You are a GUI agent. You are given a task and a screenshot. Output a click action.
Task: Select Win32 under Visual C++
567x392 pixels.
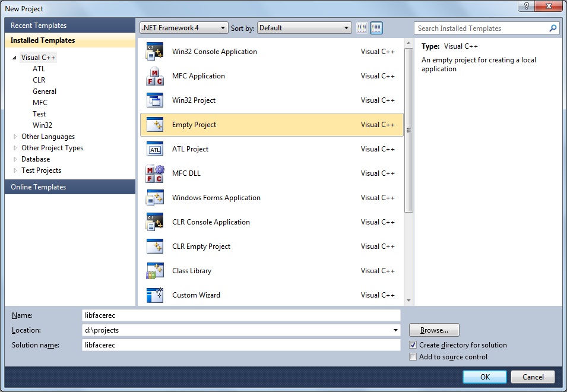42,125
